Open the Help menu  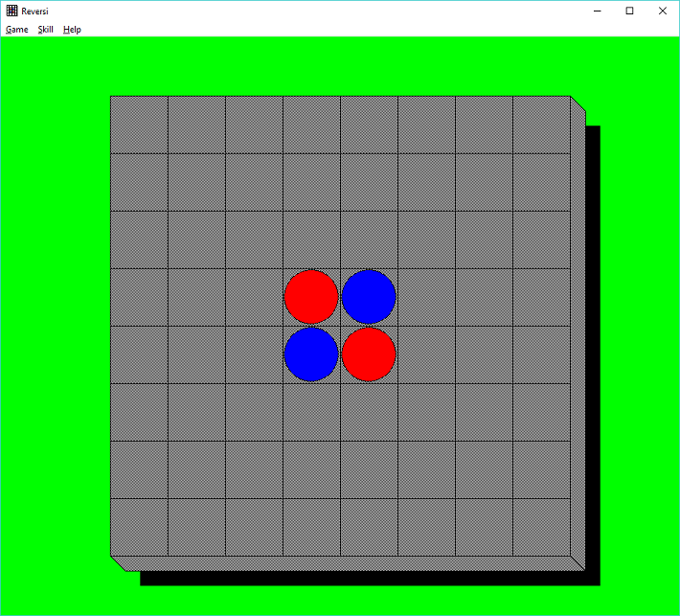[x=72, y=30]
